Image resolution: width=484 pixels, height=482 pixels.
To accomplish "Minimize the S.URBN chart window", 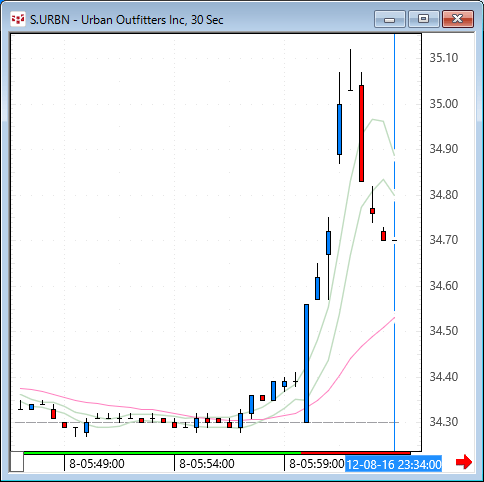I will coord(390,19).
